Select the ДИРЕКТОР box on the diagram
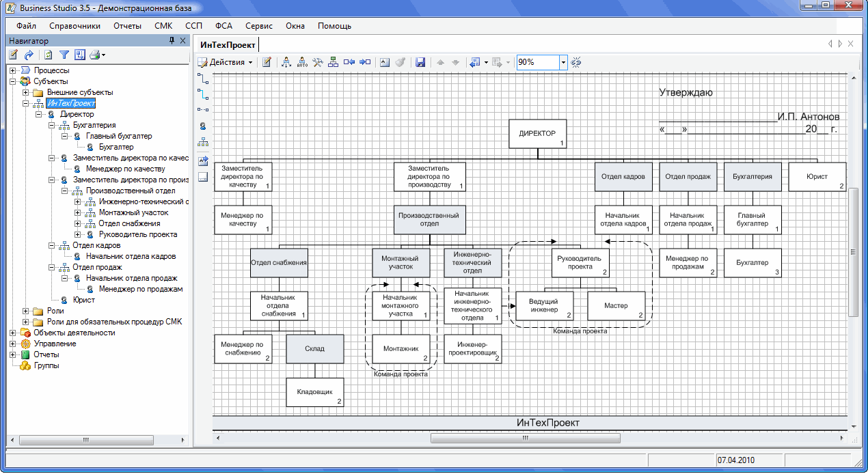The height and width of the screenshot is (474, 868). pos(538,133)
